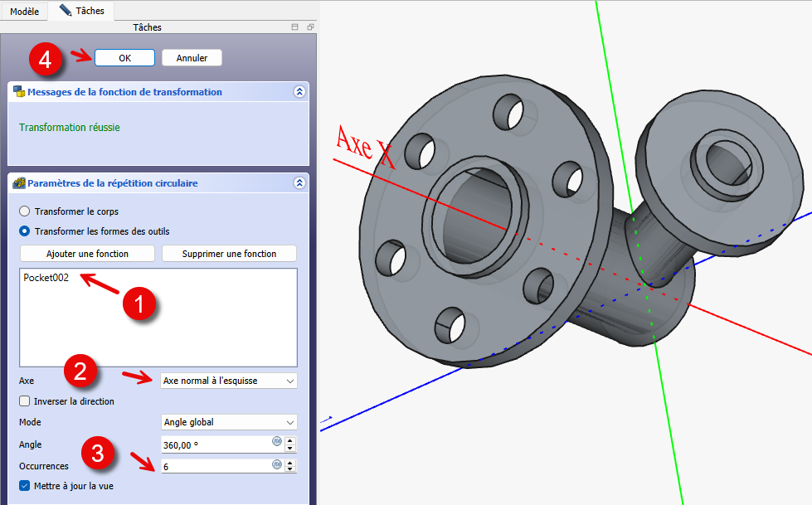
Task: Collapse the circular pattern parameters section chevron
Action: pyautogui.click(x=299, y=183)
